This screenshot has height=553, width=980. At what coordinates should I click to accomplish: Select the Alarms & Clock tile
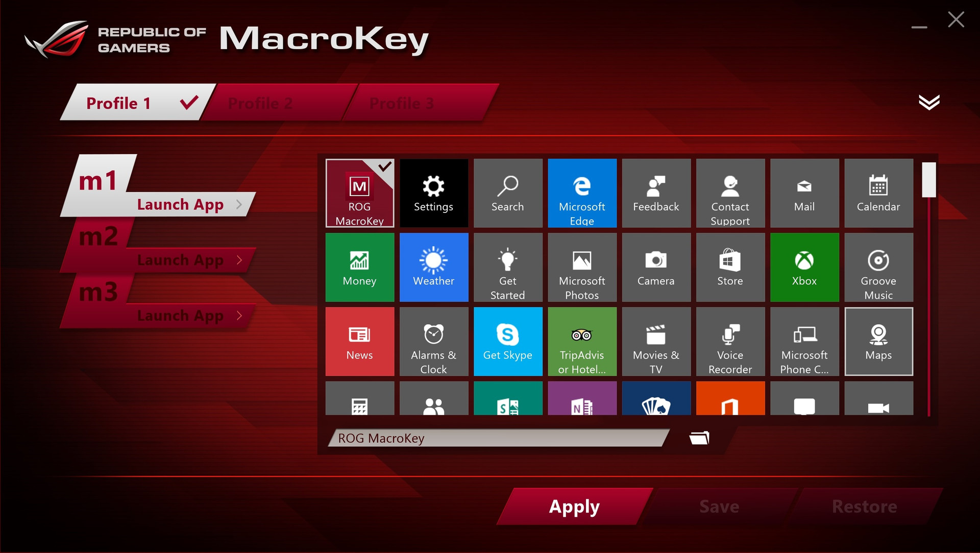coord(433,341)
